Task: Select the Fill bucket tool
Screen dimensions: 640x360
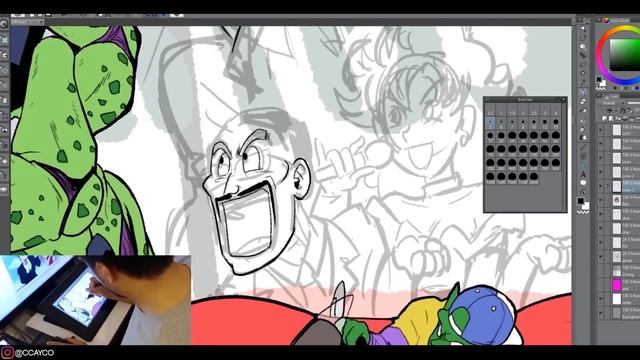Action: tap(583, 137)
